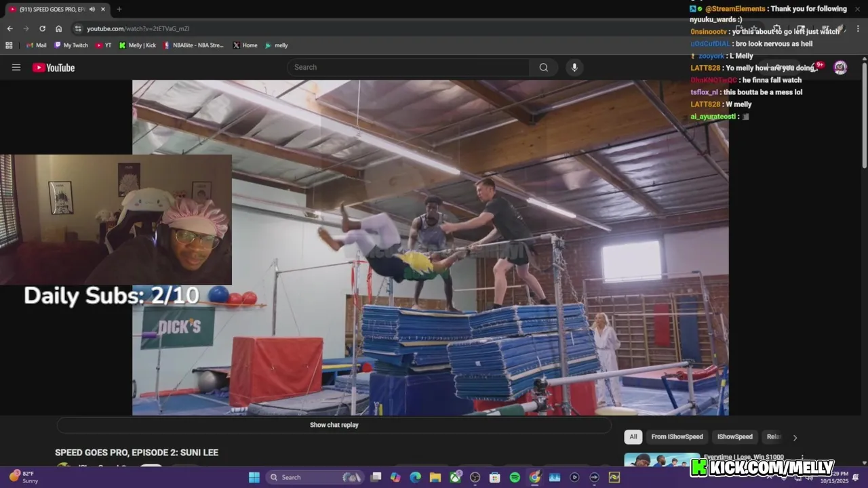Image resolution: width=868 pixels, height=488 pixels.
Task: Open the bookmarks apps grid icon
Action: tap(9, 45)
